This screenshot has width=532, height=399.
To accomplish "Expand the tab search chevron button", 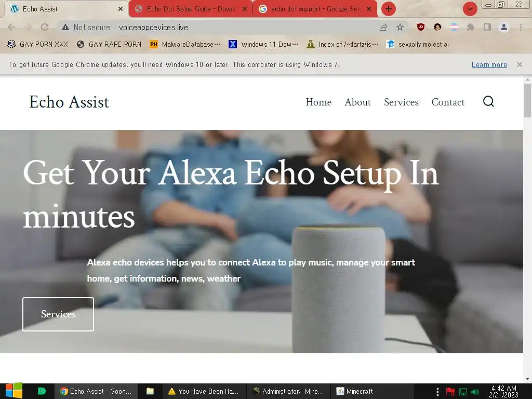I will tap(470, 9).
